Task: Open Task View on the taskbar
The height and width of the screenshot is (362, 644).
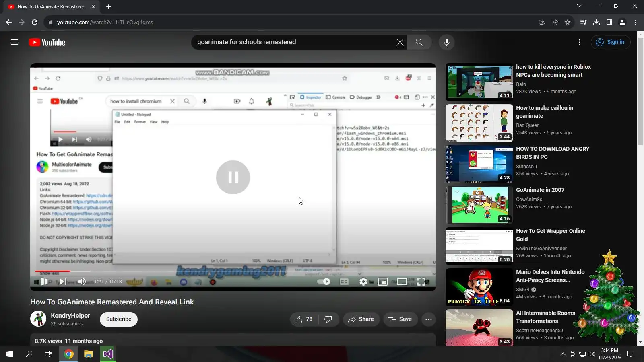Action: coord(48,354)
